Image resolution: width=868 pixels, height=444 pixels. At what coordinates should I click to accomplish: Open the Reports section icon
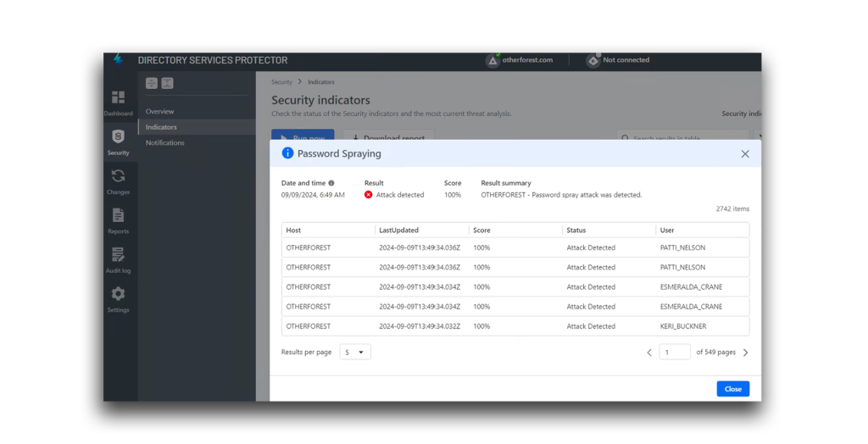click(118, 215)
